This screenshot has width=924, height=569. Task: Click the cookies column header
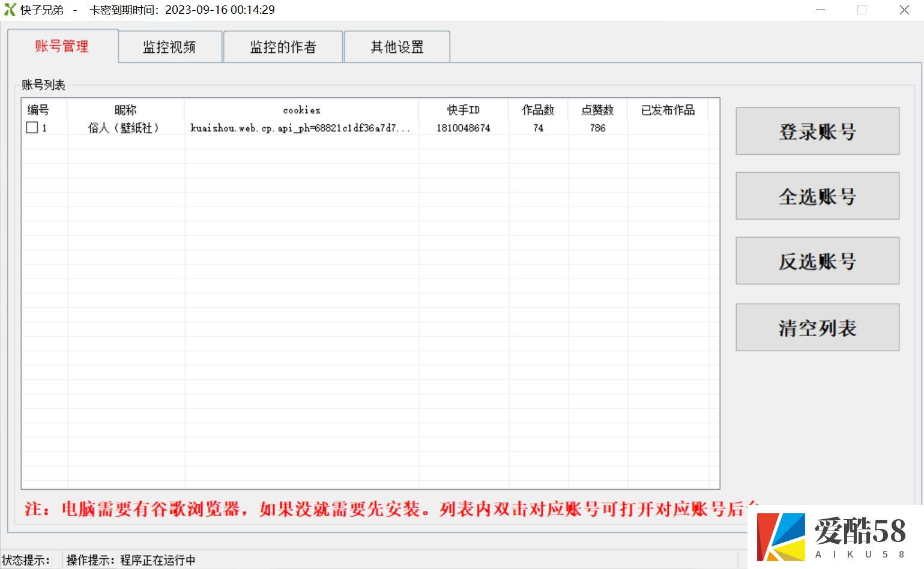[x=301, y=110]
